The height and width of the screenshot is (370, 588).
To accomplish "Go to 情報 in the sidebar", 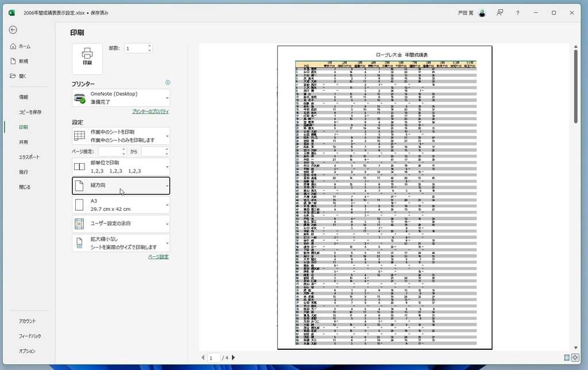I will [x=24, y=97].
